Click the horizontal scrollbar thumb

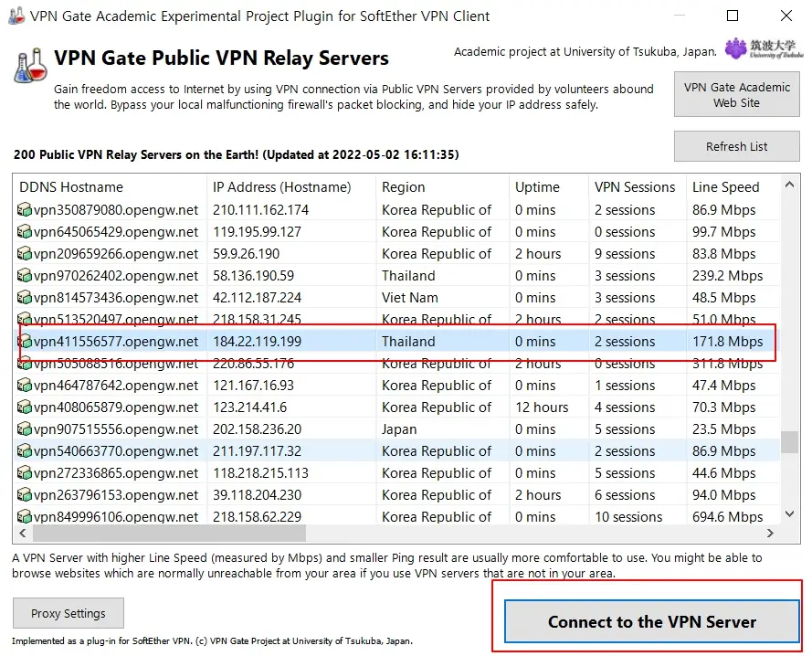[169, 534]
